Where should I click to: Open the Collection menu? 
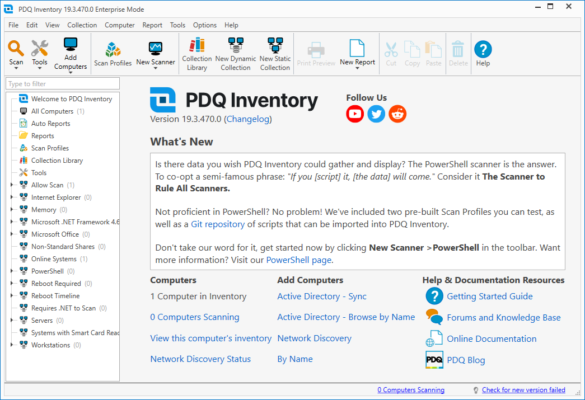click(x=82, y=25)
